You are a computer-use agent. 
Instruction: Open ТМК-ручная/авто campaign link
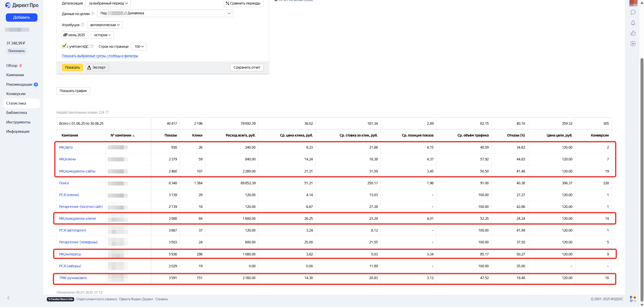(x=73, y=278)
